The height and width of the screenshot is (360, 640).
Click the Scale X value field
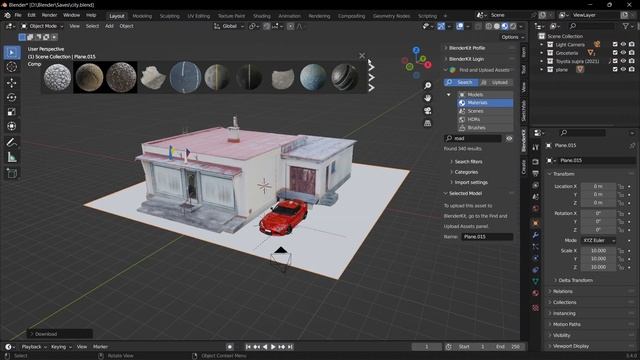598,251
